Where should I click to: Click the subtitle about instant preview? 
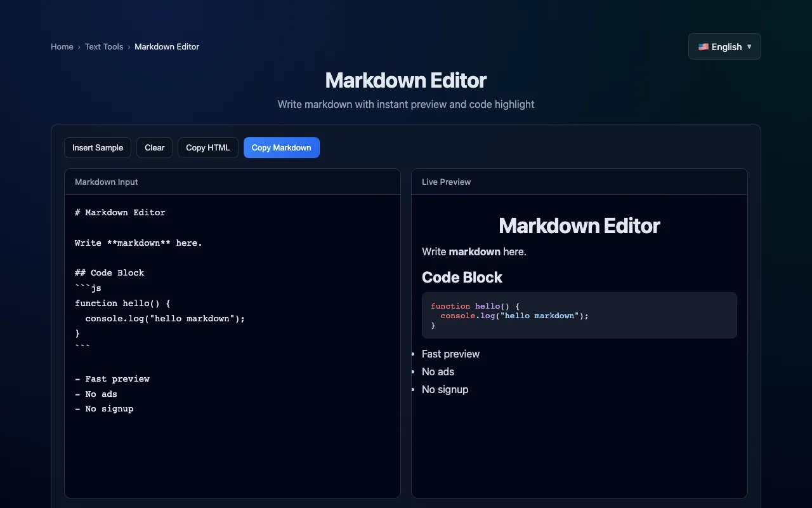click(406, 104)
